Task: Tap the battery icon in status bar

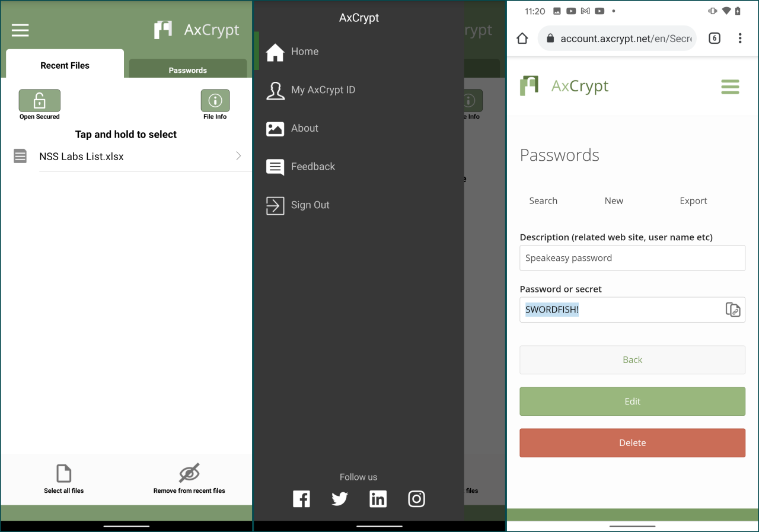Action: tap(738, 11)
